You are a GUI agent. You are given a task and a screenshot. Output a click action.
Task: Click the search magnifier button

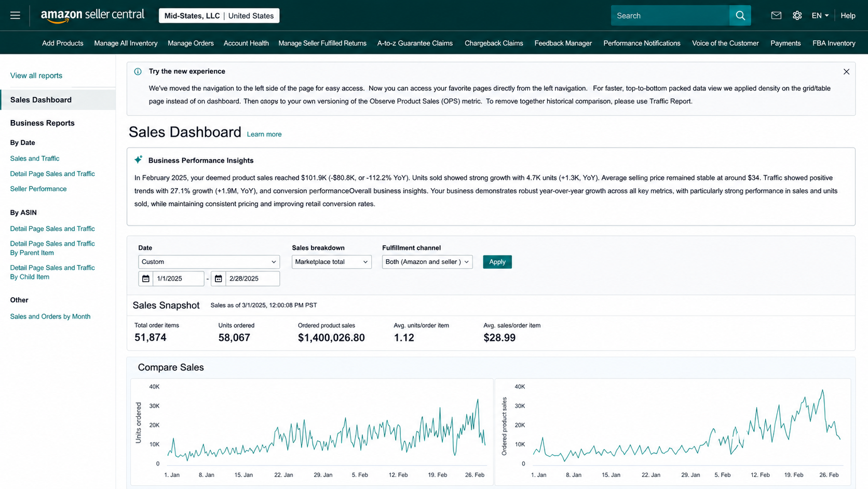740,16
